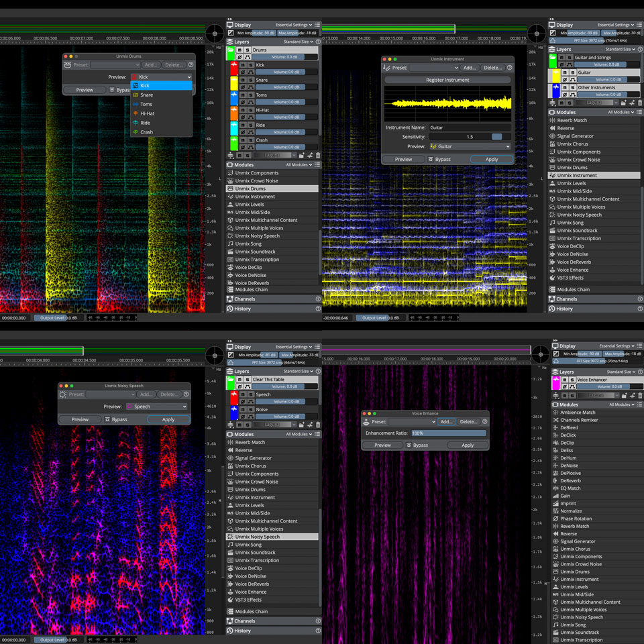Click Apply in the Unmix Noisy Speech dialog
Image resolution: width=644 pixels, height=644 pixels.
(168, 419)
